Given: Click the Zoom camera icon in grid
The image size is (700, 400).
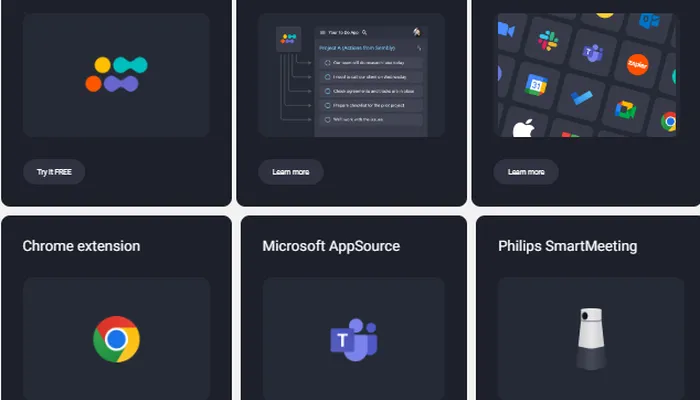Looking at the screenshot, I should (505, 30).
